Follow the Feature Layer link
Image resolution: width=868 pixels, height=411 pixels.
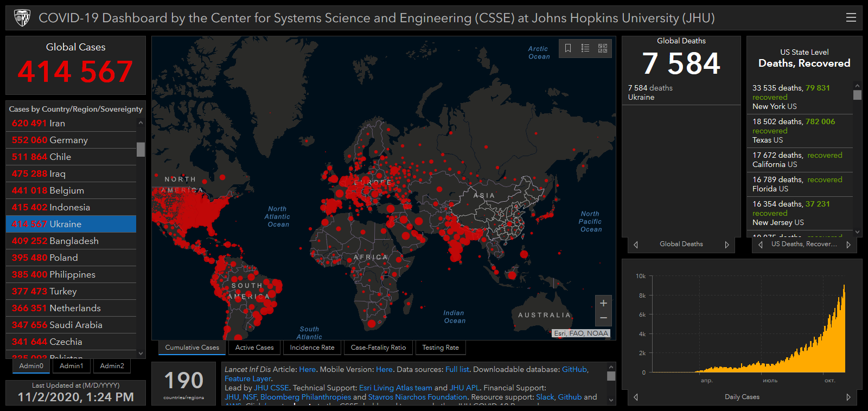248,378
